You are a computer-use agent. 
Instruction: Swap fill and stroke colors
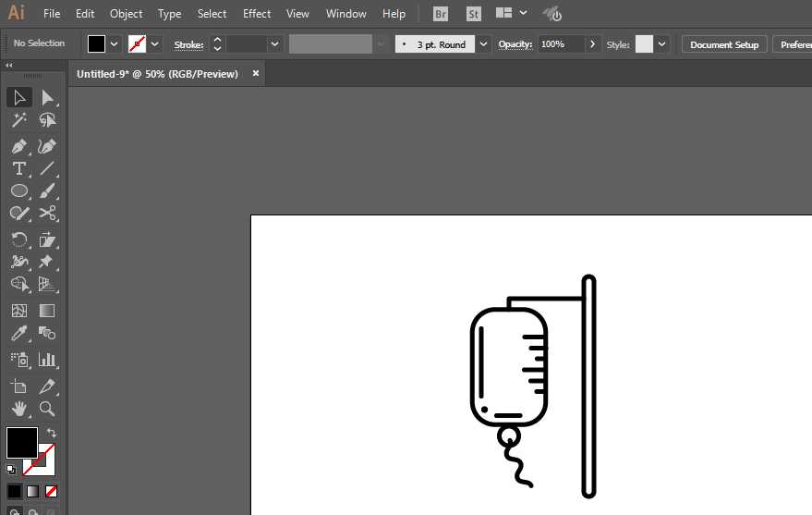pyautogui.click(x=52, y=433)
